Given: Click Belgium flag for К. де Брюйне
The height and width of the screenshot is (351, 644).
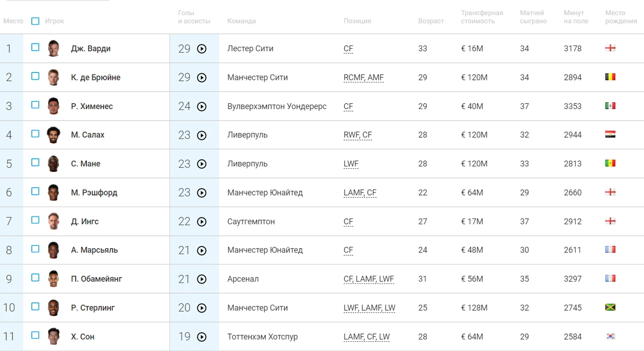Looking at the screenshot, I should [610, 77].
